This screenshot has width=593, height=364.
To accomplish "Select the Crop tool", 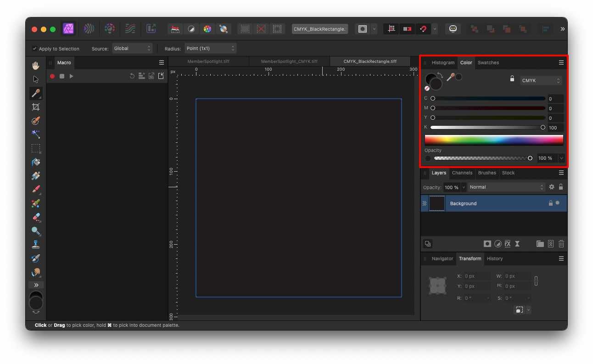I will tap(36, 107).
